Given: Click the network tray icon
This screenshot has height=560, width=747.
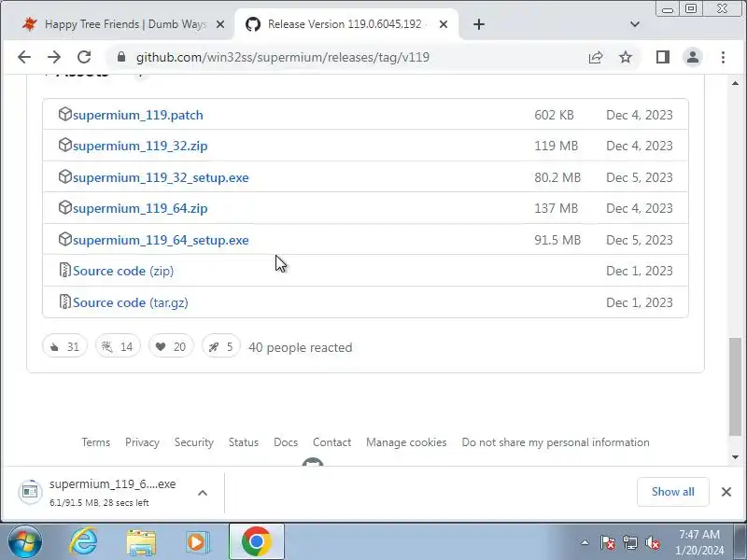Looking at the screenshot, I should 630,542.
